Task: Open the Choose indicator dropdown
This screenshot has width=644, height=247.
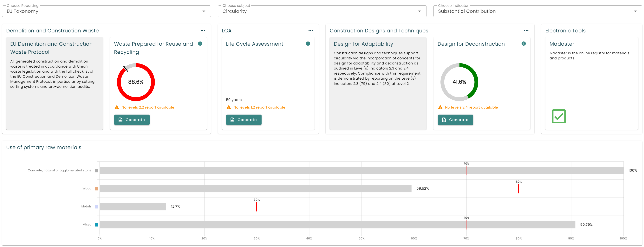Action: [x=537, y=11]
